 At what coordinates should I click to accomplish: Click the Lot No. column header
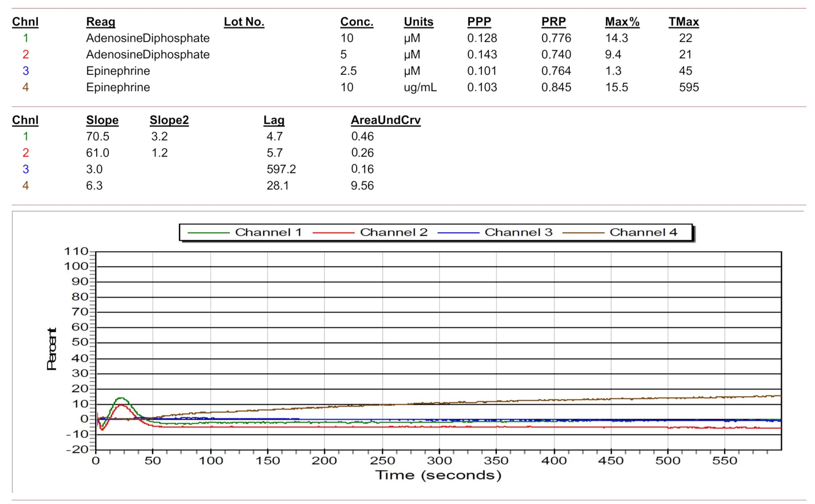click(x=244, y=22)
